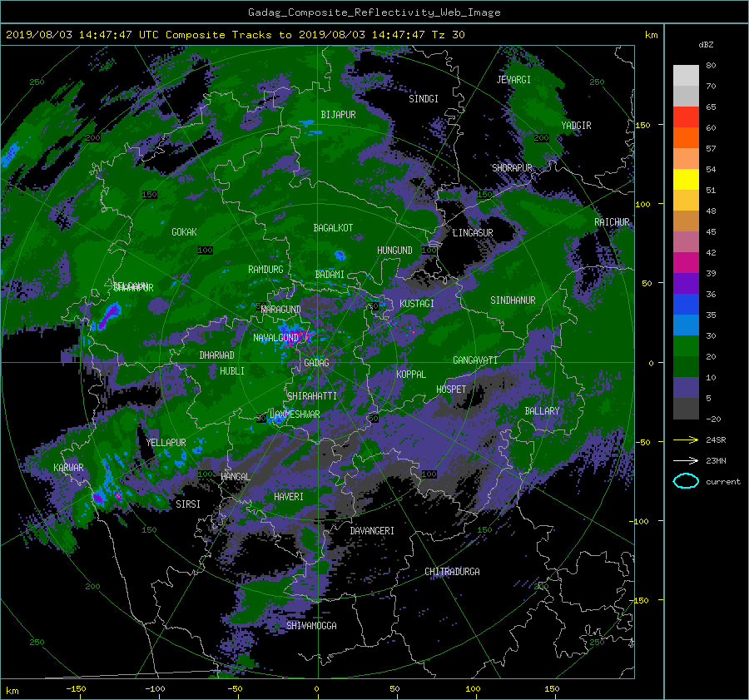The width and height of the screenshot is (749, 700).
Task: Choose the orange swatch between 60 and 57 dBZ
Action: 686,138
